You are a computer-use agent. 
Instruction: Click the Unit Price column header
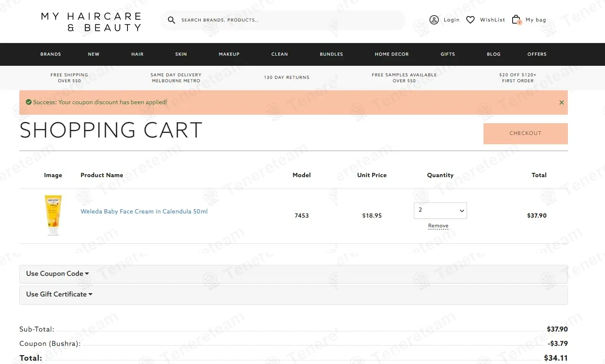point(372,175)
